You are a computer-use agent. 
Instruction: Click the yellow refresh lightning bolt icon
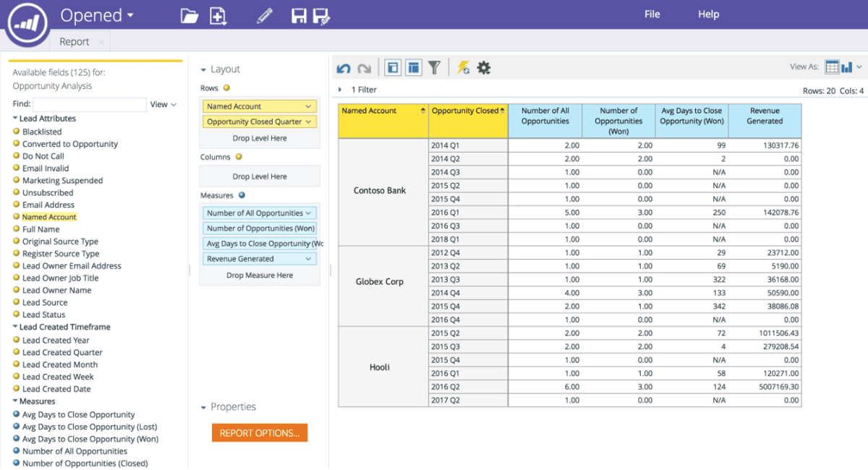464,67
